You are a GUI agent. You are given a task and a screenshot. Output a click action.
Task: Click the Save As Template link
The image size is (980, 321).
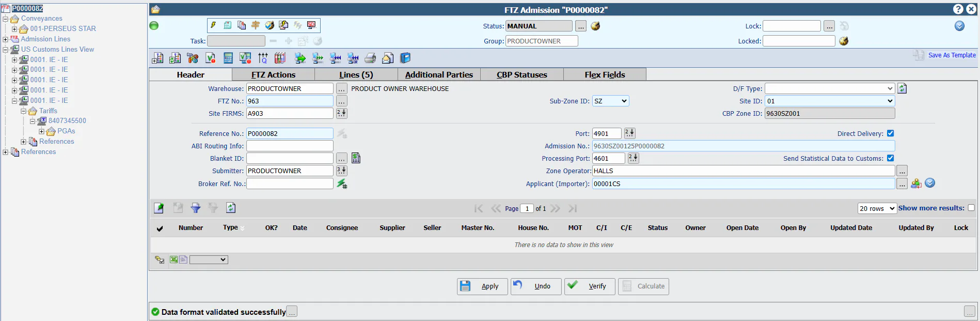click(x=952, y=55)
